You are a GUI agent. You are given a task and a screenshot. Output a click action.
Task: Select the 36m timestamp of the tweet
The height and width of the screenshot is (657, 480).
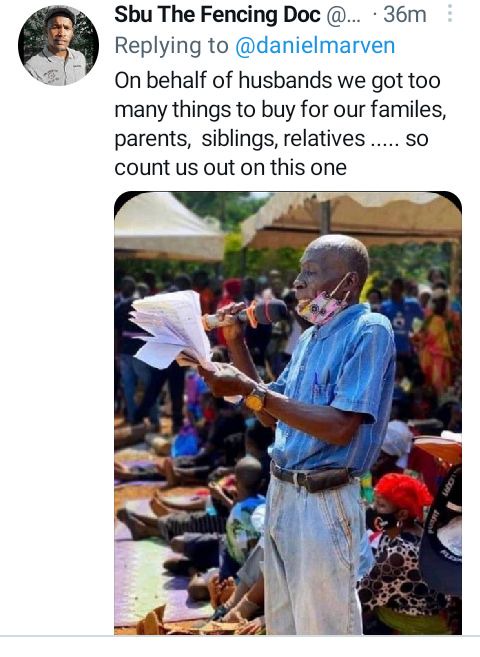(x=405, y=15)
